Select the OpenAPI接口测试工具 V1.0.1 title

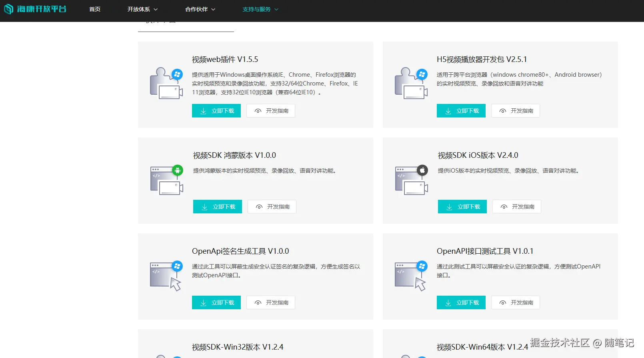pos(485,251)
